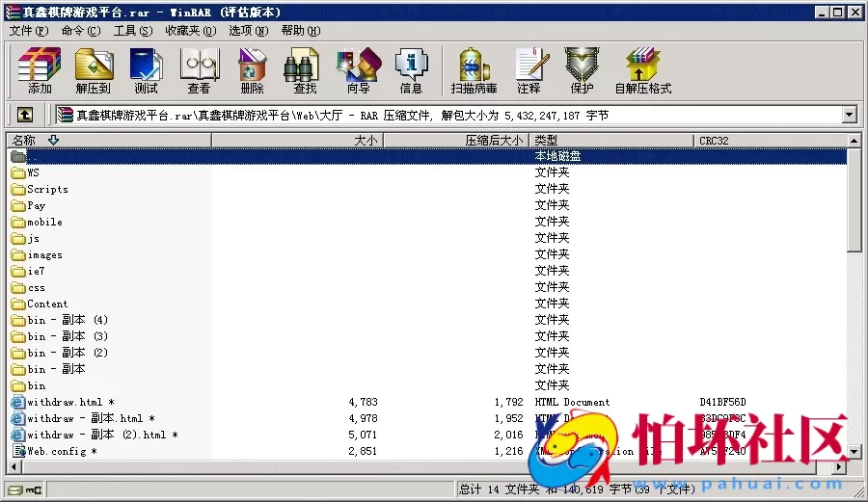Open the Wizard (向导) icon
Screen dimensions: 868x502
click(x=358, y=70)
